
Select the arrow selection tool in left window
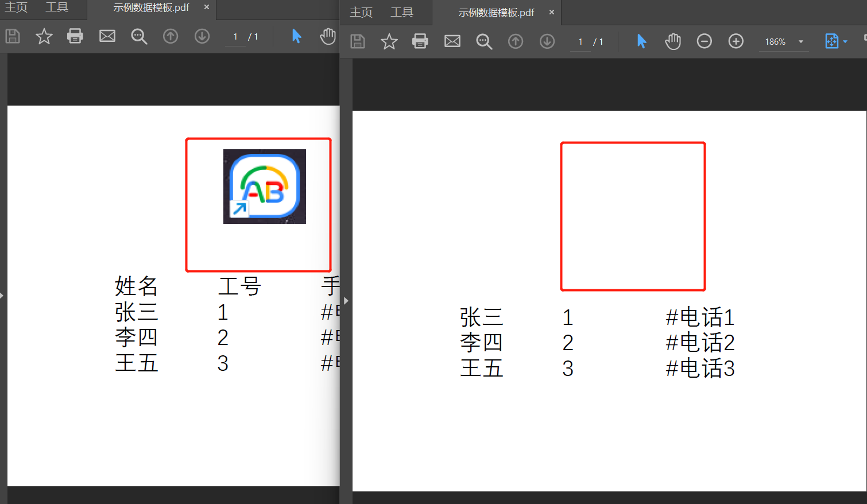coord(296,36)
